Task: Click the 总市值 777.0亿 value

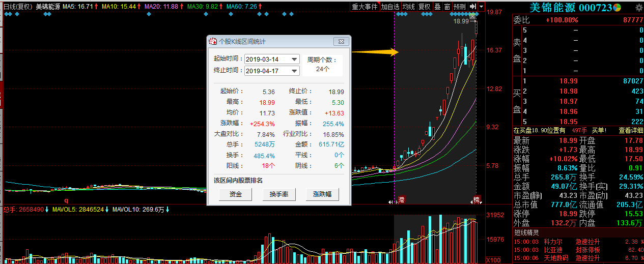Action: click(564, 204)
